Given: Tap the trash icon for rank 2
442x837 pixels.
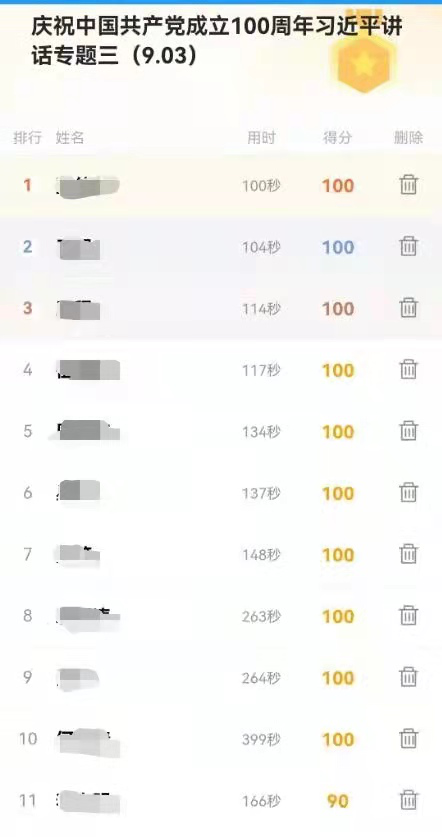Looking at the screenshot, I should click(408, 246).
